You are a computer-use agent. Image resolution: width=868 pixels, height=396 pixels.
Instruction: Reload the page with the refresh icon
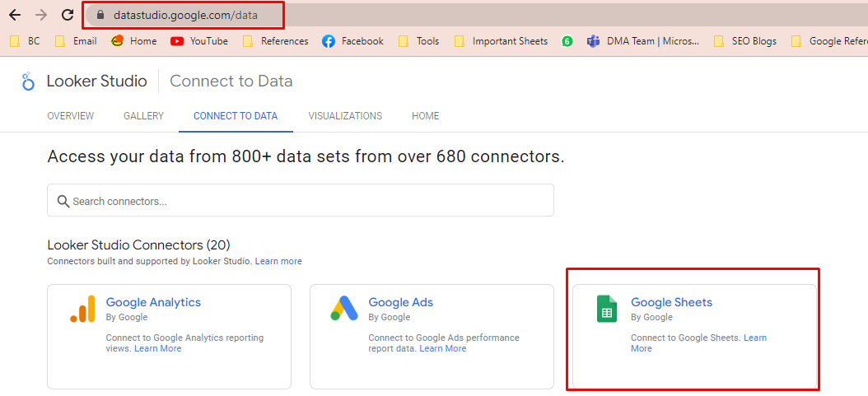(x=68, y=15)
